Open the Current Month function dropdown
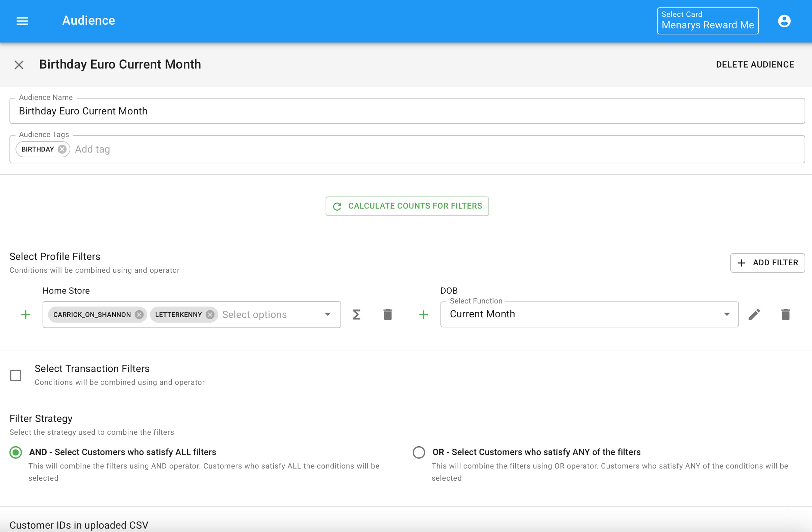Viewport: 812px width, 532px height. [727, 314]
